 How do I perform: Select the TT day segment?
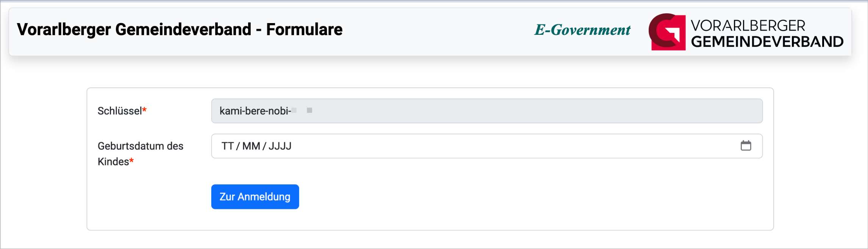point(228,146)
